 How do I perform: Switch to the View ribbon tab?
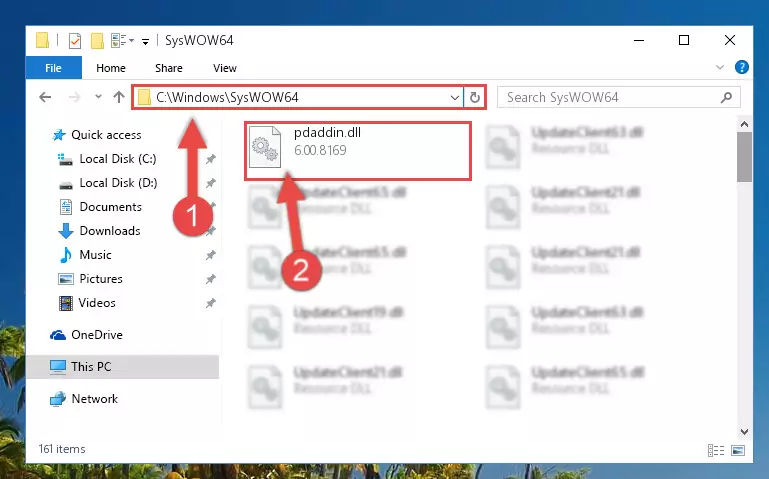[x=225, y=68]
